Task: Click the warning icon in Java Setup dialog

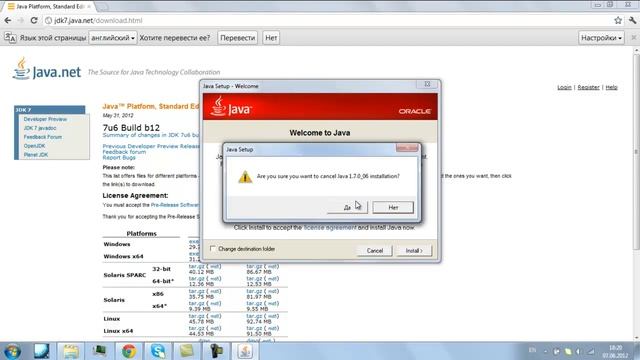Action: (x=245, y=176)
